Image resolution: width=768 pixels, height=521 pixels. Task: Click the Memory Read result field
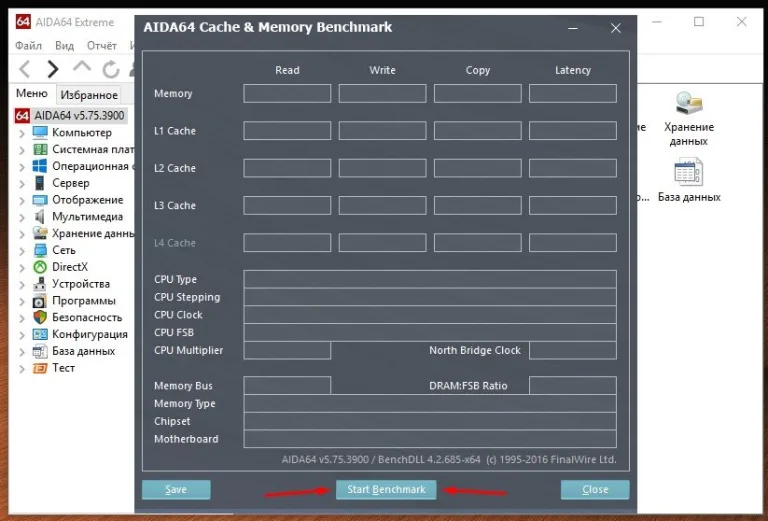[287, 94]
